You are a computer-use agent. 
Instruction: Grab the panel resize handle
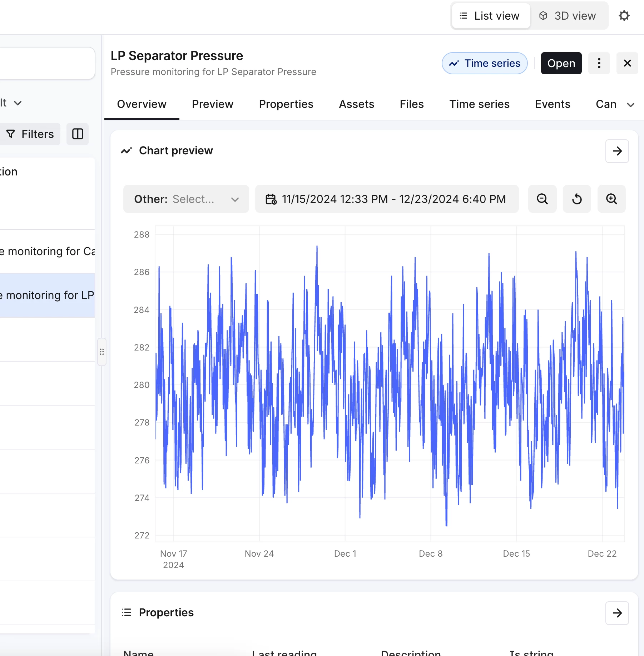pyautogui.click(x=102, y=352)
